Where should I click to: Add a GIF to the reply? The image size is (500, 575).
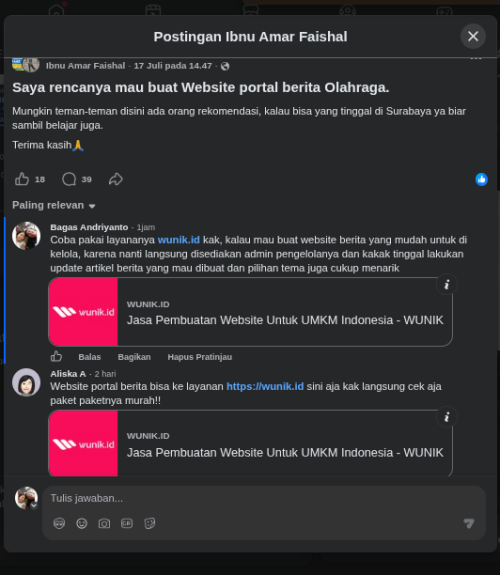(127, 523)
